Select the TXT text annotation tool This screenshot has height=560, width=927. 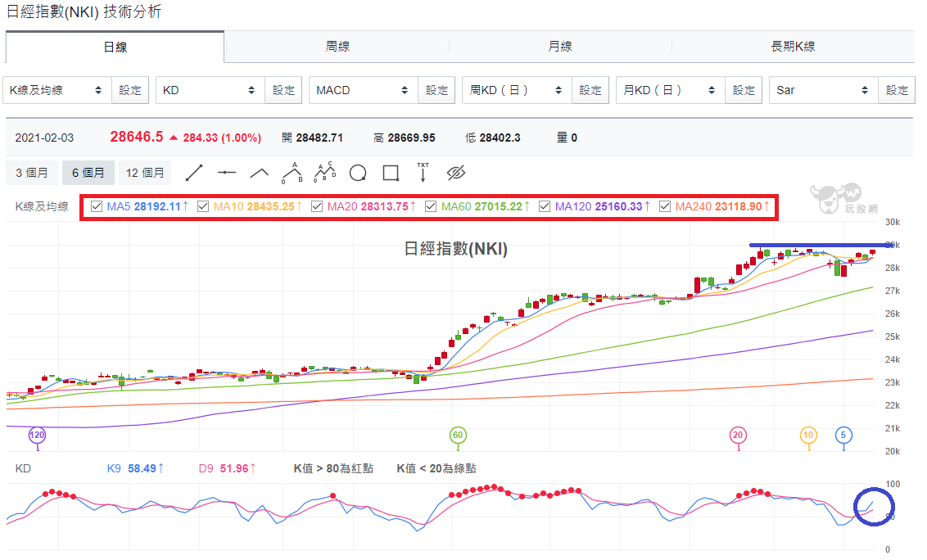click(x=423, y=172)
